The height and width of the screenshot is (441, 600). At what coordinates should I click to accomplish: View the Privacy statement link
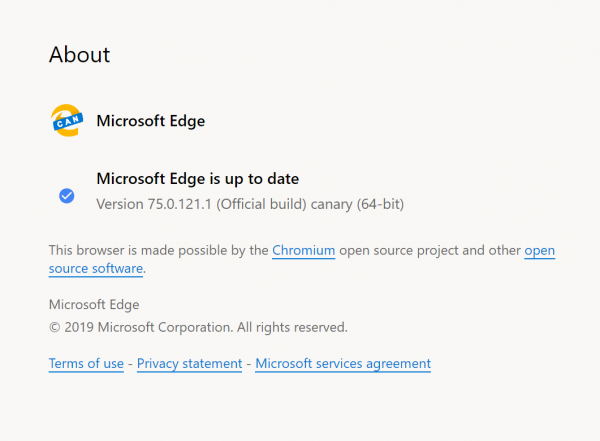coord(189,363)
